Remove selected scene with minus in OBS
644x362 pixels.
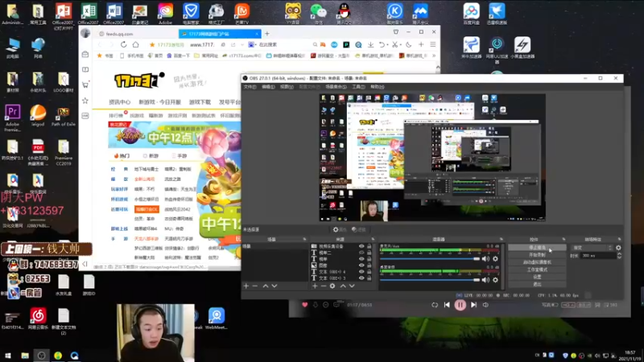(254, 286)
